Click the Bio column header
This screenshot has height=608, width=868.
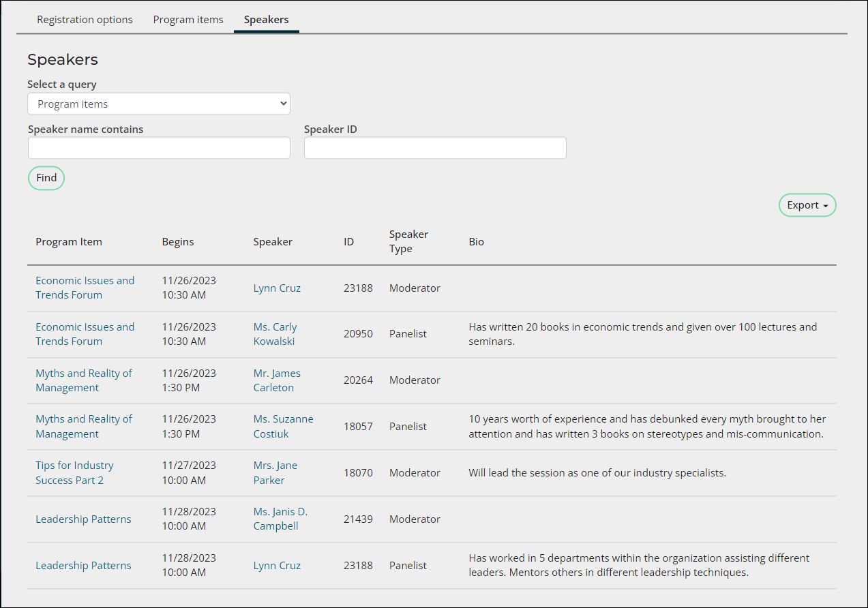(477, 241)
